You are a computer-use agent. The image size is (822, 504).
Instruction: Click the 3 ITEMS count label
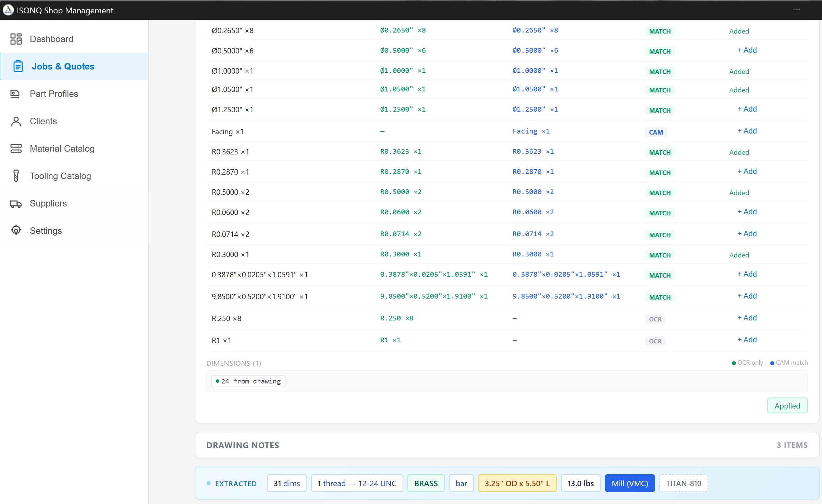point(792,445)
